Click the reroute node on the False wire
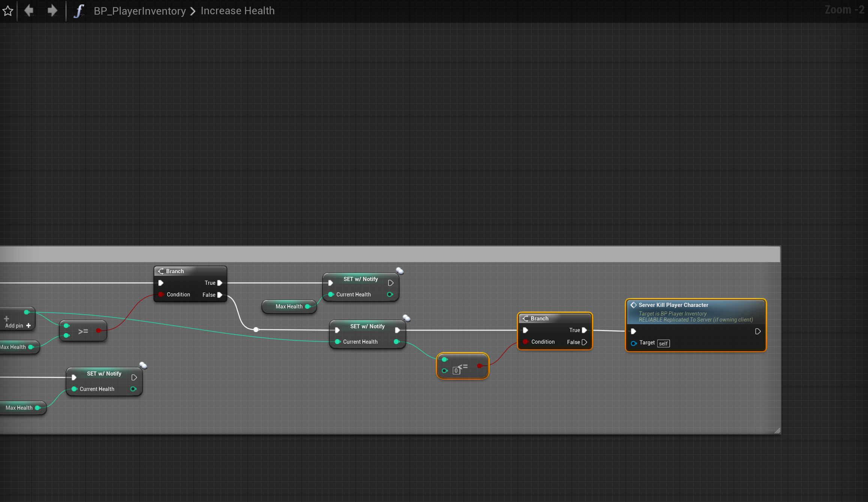868x502 pixels. click(x=256, y=330)
